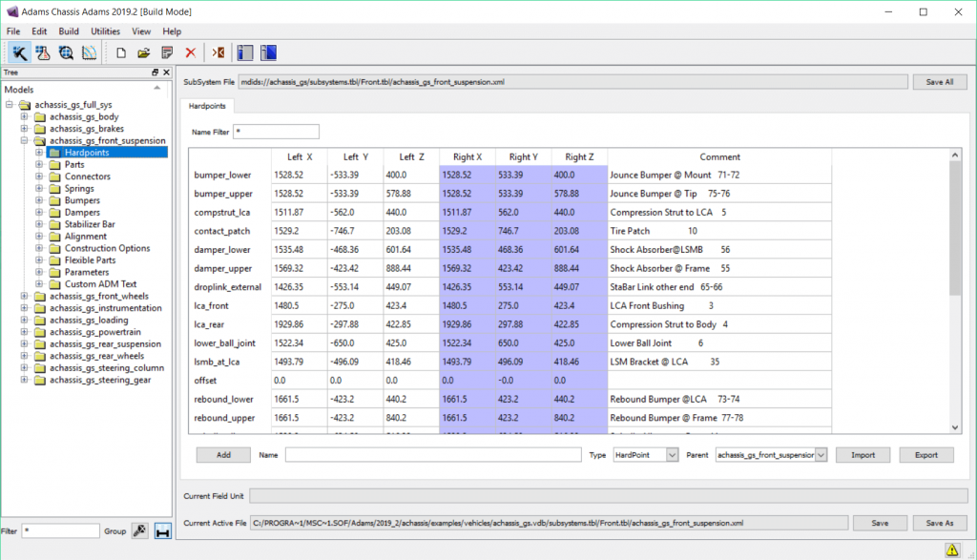Close the Tree panel
The width and height of the screenshot is (977, 560).
tap(166, 73)
